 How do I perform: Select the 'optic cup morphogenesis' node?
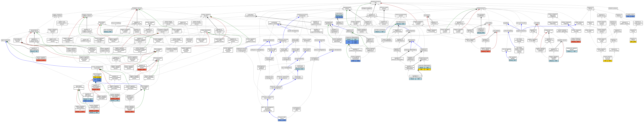pos(267,109)
